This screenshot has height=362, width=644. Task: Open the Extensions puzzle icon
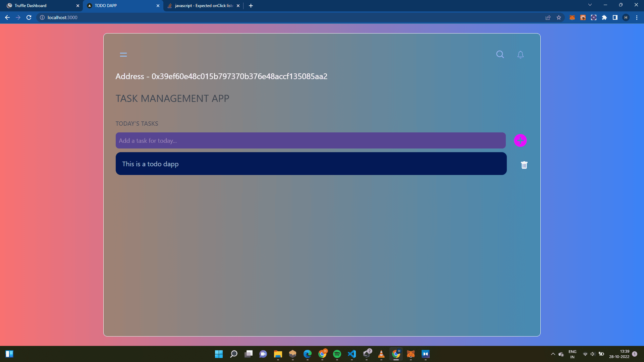point(604,17)
